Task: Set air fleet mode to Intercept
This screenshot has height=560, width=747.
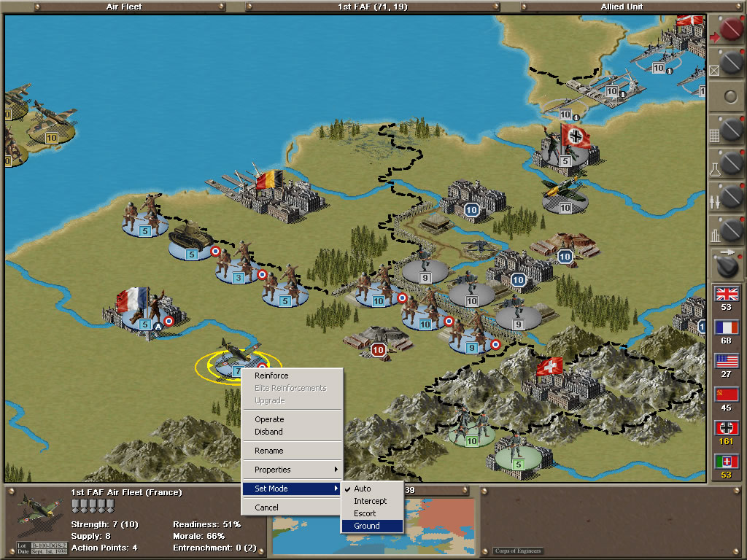Action: pos(372,501)
